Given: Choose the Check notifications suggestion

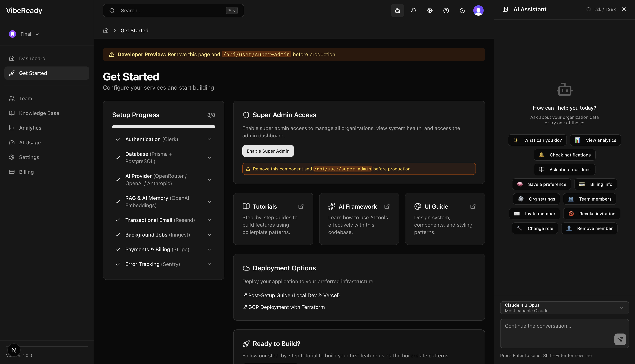Looking at the screenshot, I should click(564, 155).
